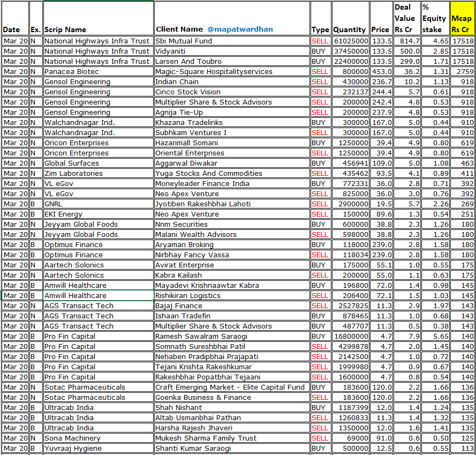Click Mukesh Sharma Family Trust cell
This screenshot has height=455, width=476.
pyautogui.click(x=232, y=438)
